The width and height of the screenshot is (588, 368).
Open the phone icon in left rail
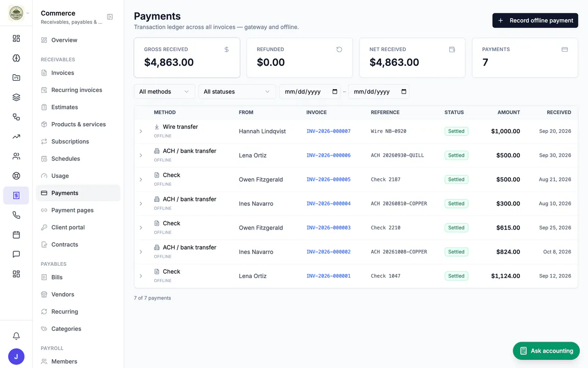(x=16, y=215)
